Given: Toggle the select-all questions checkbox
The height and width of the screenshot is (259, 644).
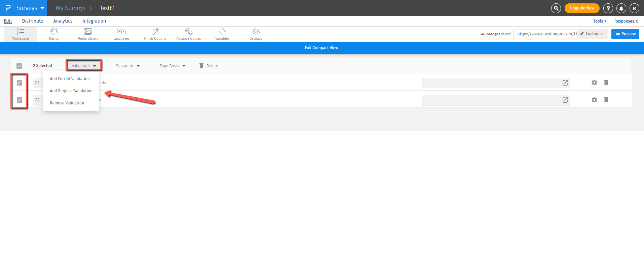Looking at the screenshot, I should click(19, 66).
